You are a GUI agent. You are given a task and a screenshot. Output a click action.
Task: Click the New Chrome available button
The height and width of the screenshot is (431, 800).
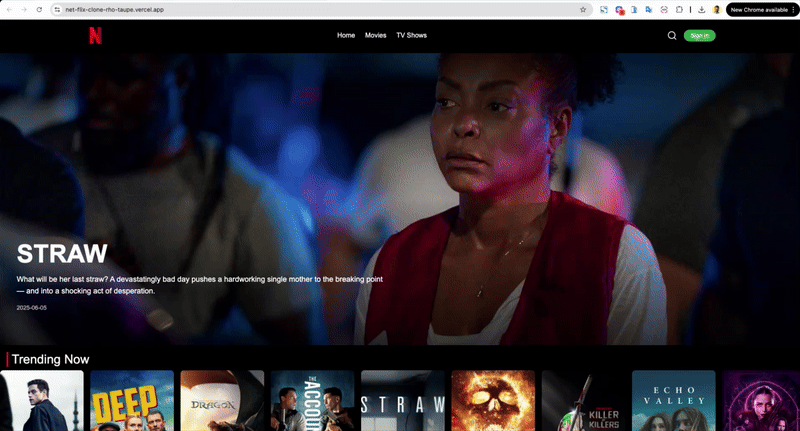click(x=759, y=10)
